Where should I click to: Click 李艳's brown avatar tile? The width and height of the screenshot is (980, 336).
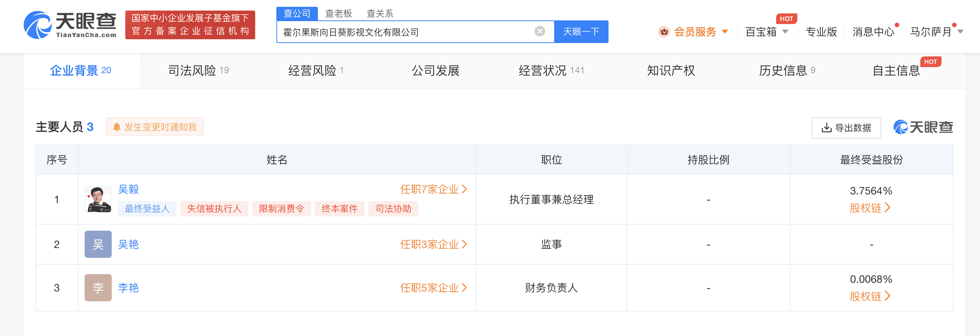pyautogui.click(x=98, y=288)
